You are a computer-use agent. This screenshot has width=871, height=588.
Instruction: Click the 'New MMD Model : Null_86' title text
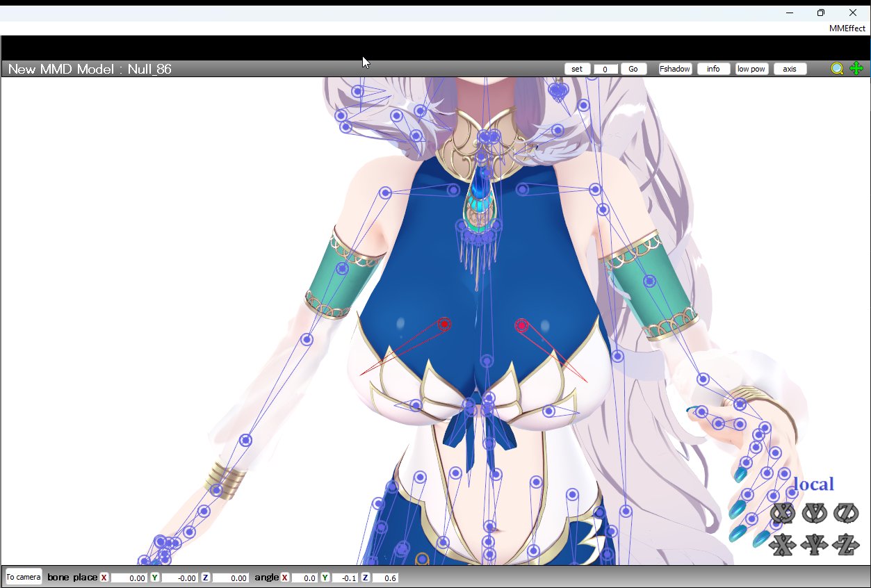pos(90,69)
